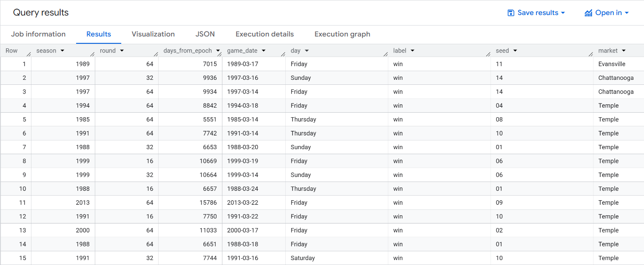Open the season column header dropdown
Screen dimensions: 644x265
[x=62, y=51]
